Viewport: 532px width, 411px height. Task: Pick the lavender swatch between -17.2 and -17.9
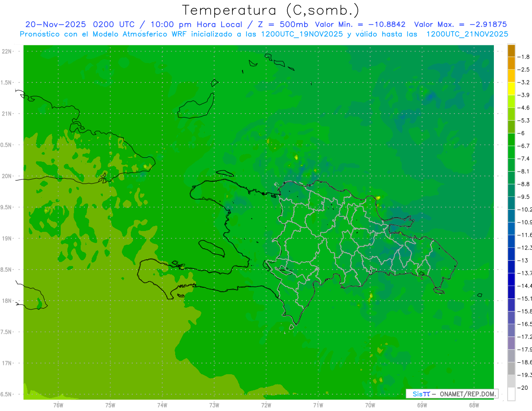(x=511, y=343)
